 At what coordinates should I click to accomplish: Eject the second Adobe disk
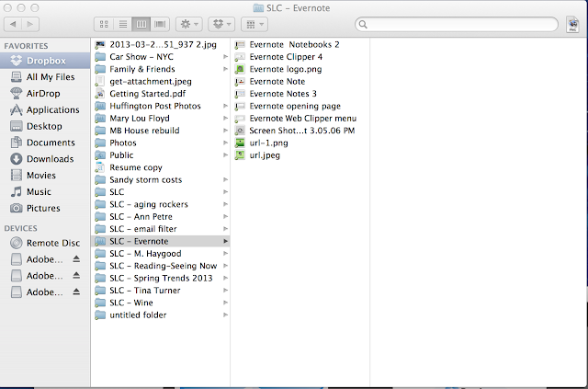(x=76, y=276)
